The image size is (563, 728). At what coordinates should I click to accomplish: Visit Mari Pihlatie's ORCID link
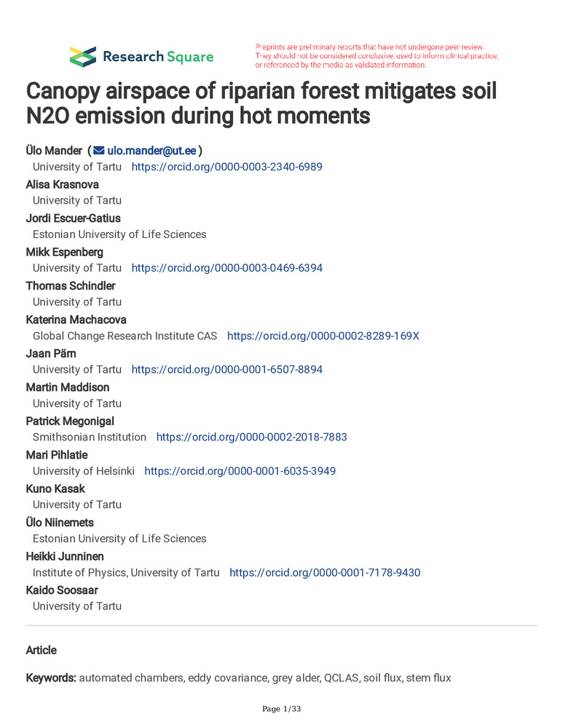(240, 471)
